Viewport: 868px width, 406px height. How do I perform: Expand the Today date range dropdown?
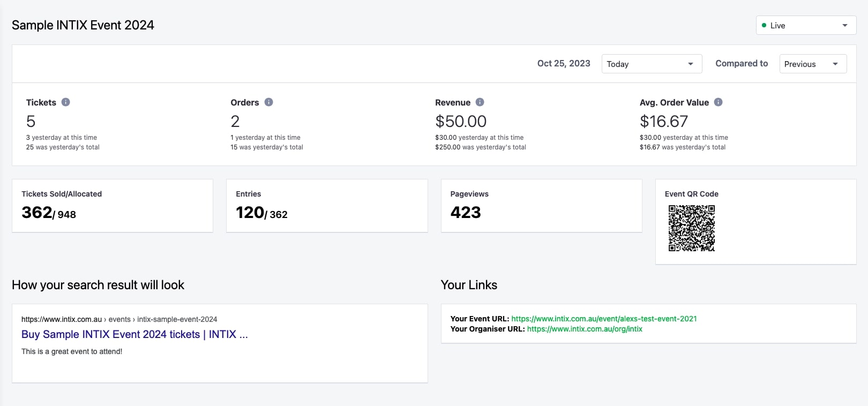click(651, 64)
